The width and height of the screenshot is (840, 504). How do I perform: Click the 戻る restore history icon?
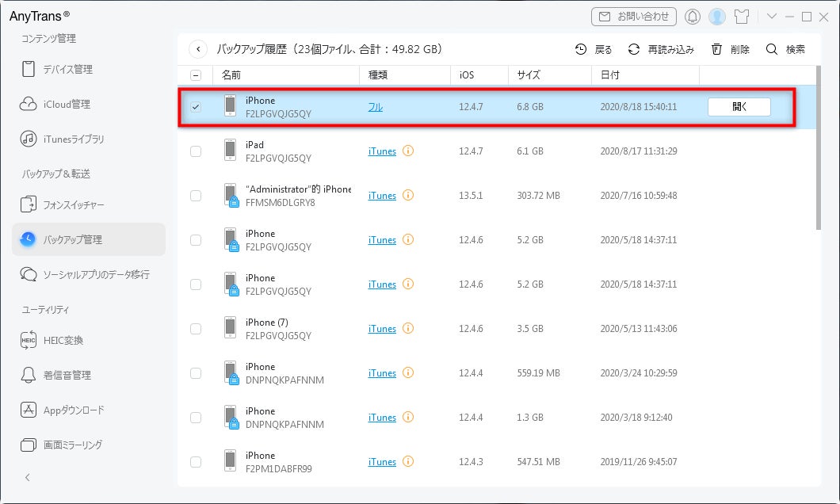pyautogui.click(x=581, y=49)
